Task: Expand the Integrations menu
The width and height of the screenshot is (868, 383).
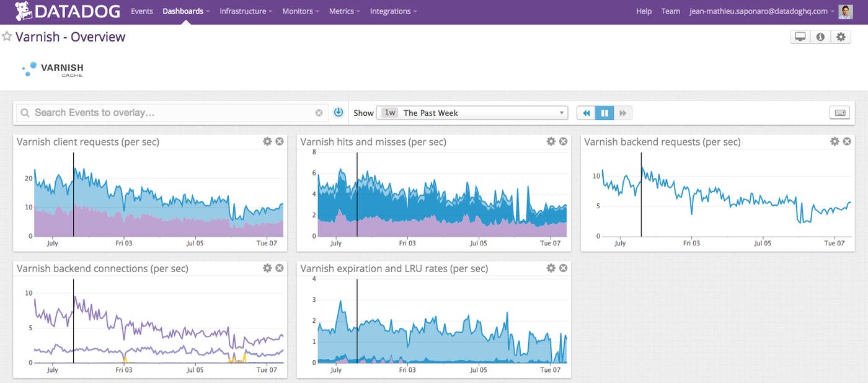Action: (x=391, y=11)
